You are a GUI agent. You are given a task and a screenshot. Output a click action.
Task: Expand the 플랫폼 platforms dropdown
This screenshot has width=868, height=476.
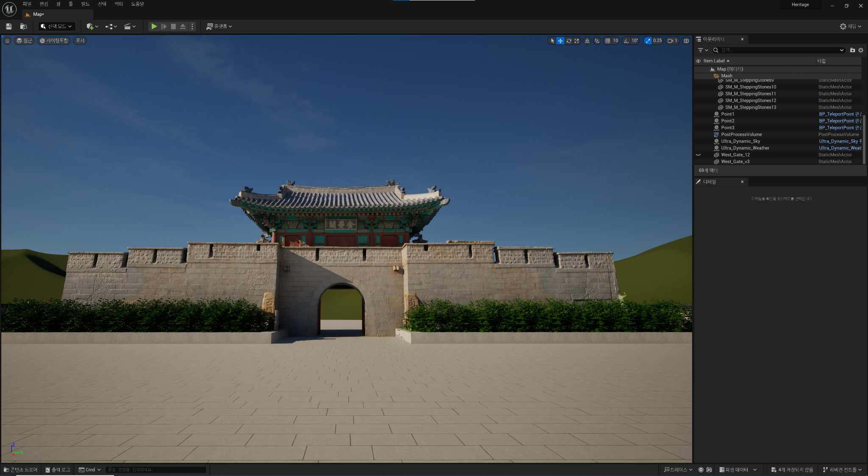[x=219, y=26]
